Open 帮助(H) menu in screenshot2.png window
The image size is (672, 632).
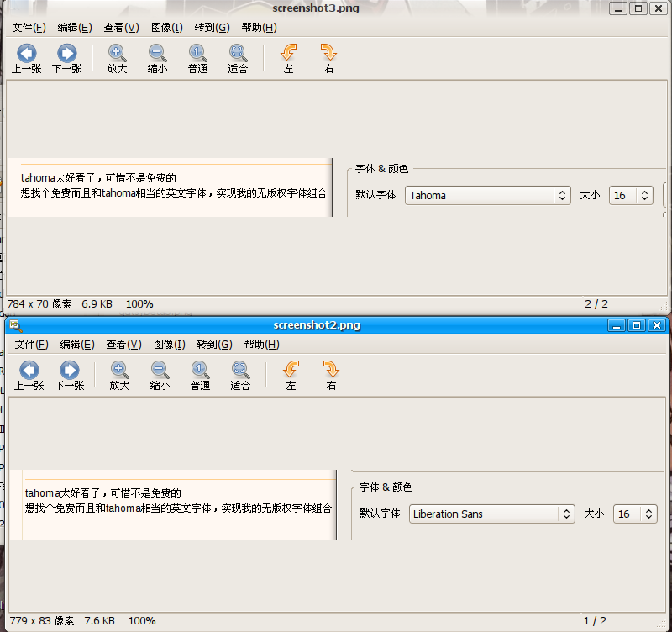[261, 345]
